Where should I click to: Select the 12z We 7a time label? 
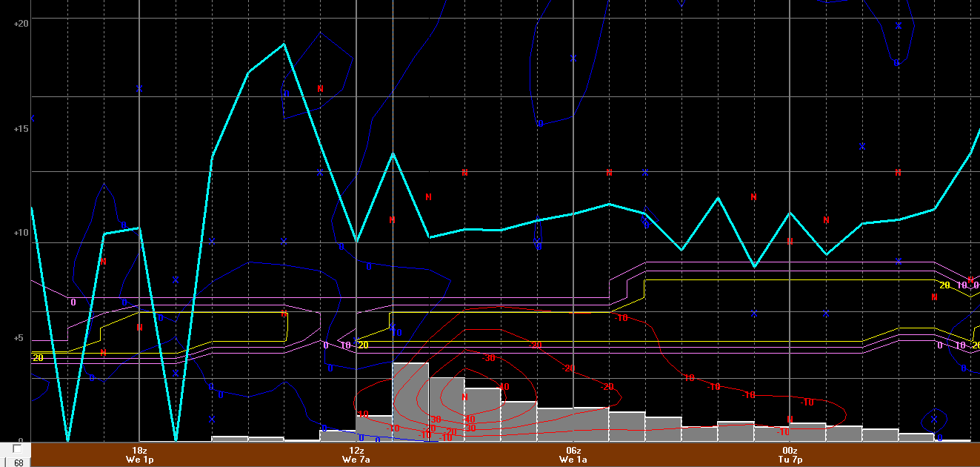pyautogui.click(x=356, y=454)
